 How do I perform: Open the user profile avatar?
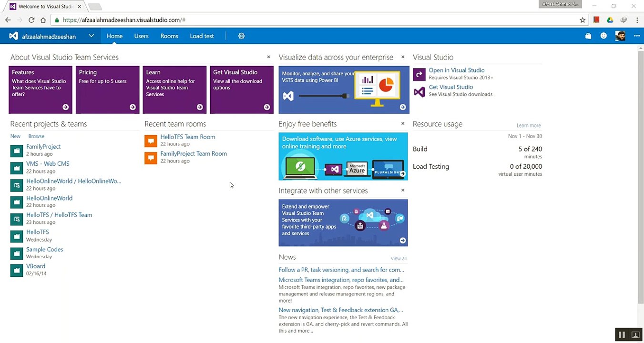[620, 36]
